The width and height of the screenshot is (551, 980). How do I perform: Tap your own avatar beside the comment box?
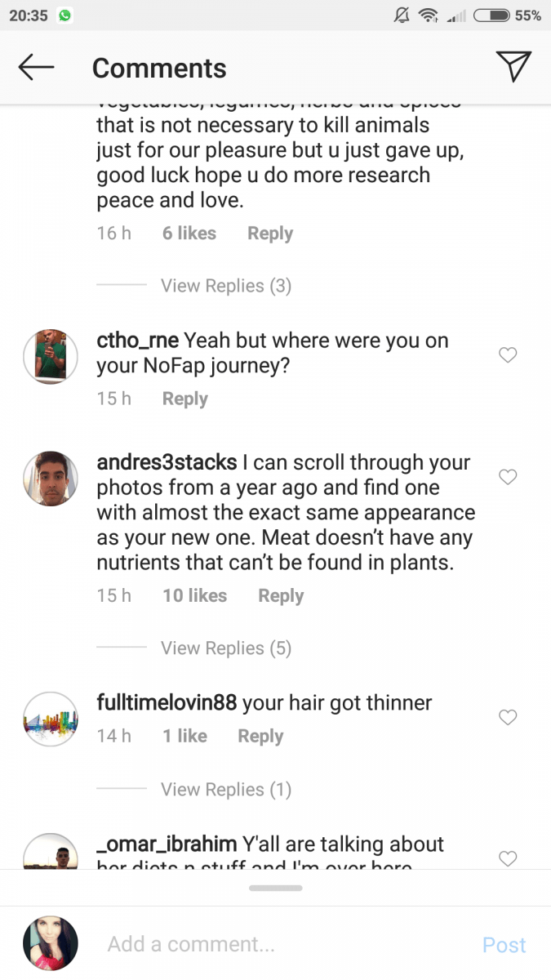50,943
